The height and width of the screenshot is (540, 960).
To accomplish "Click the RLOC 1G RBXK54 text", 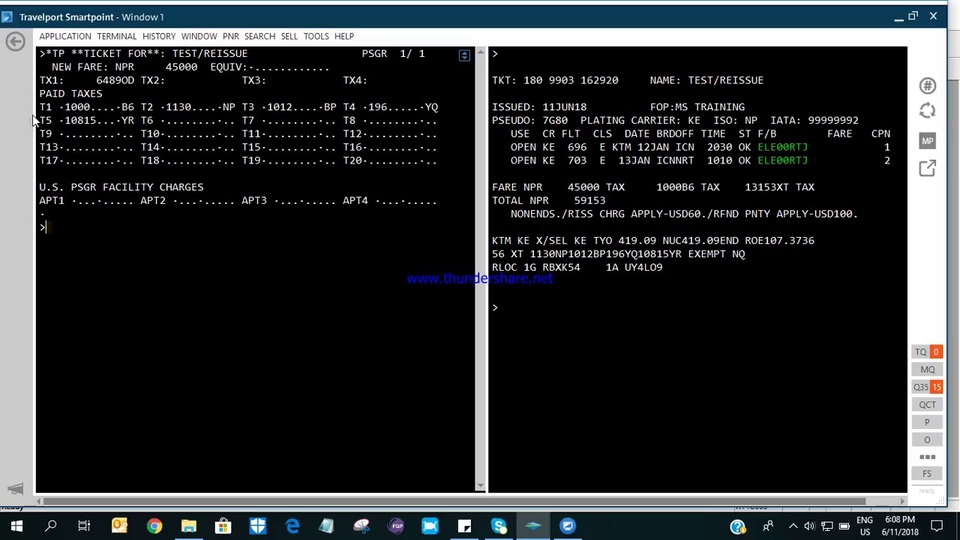I will (x=536, y=267).
